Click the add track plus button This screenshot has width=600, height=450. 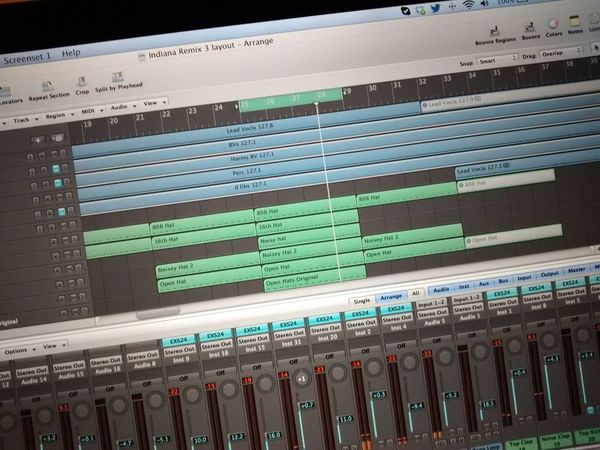[x=38, y=140]
